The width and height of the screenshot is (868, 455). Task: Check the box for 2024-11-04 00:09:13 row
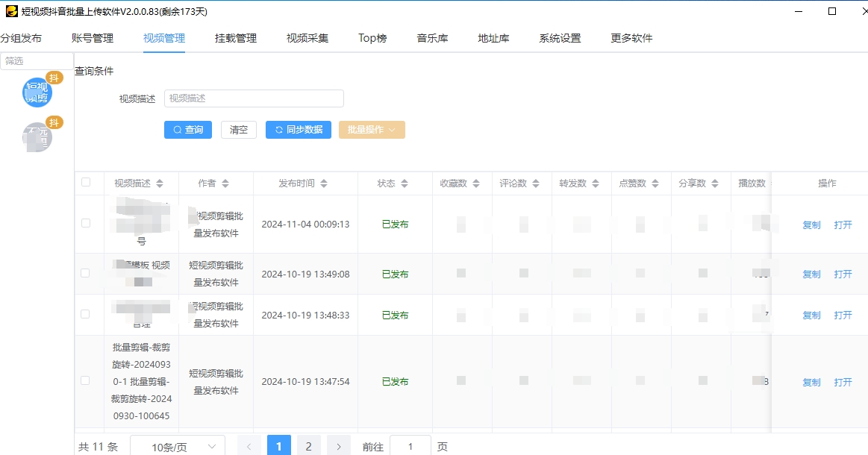(86, 223)
